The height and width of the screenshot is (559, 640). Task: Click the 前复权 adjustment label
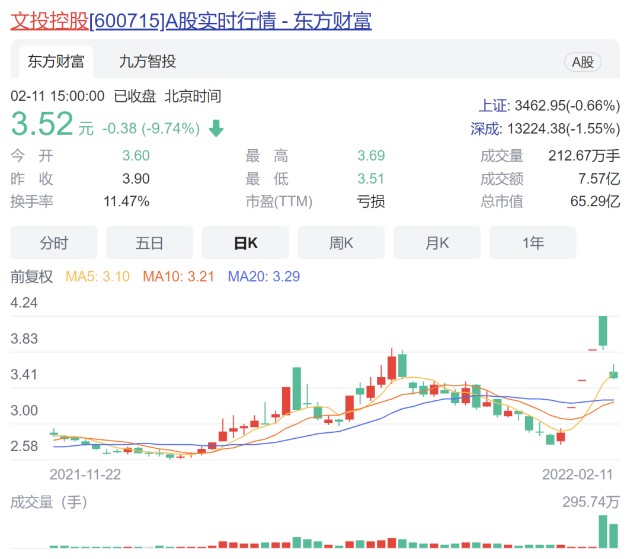(31, 277)
